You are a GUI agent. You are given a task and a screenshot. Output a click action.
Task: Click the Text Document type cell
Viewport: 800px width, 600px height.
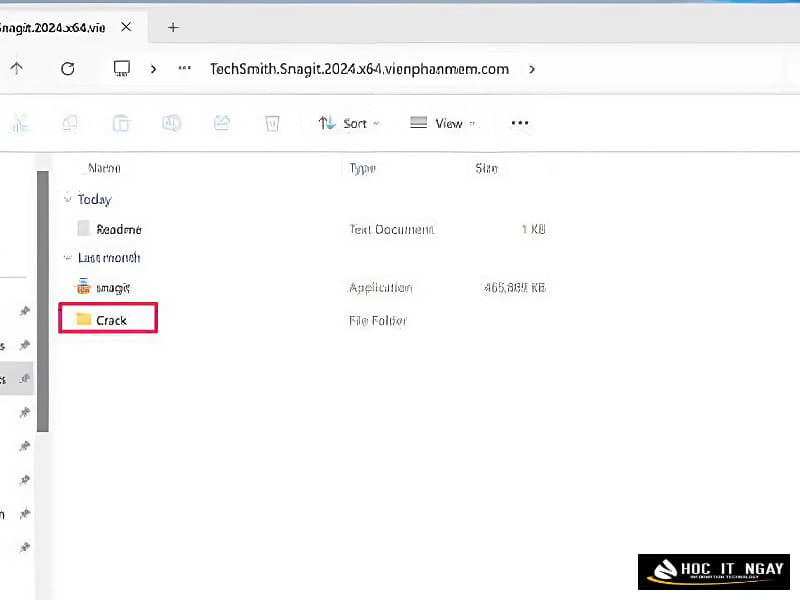pyautogui.click(x=392, y=230)
